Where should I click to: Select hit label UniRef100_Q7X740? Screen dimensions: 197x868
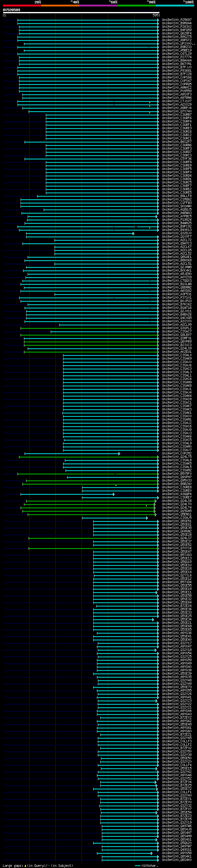pyautogui.click(x=176, y=111)
